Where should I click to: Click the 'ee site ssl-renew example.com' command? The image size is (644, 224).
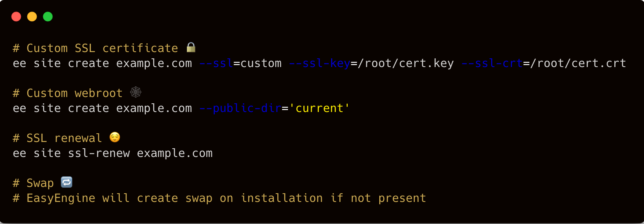(113, 153)
